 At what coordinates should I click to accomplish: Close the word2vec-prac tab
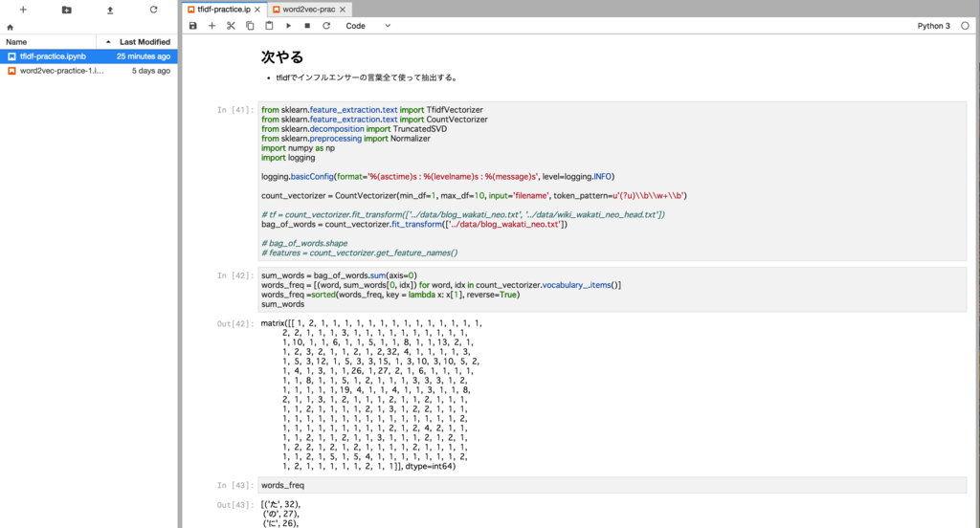click(343, 10)
